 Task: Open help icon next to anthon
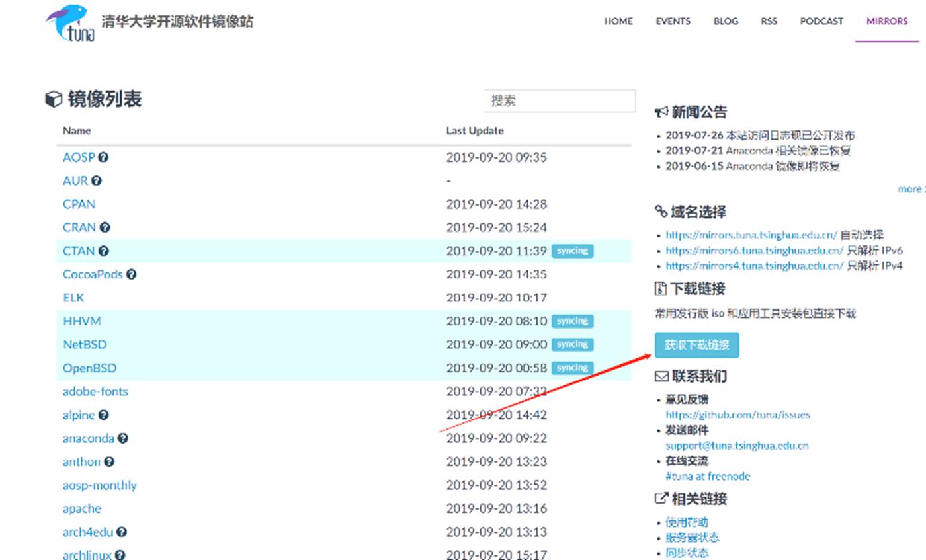click(x=109, y=461)
